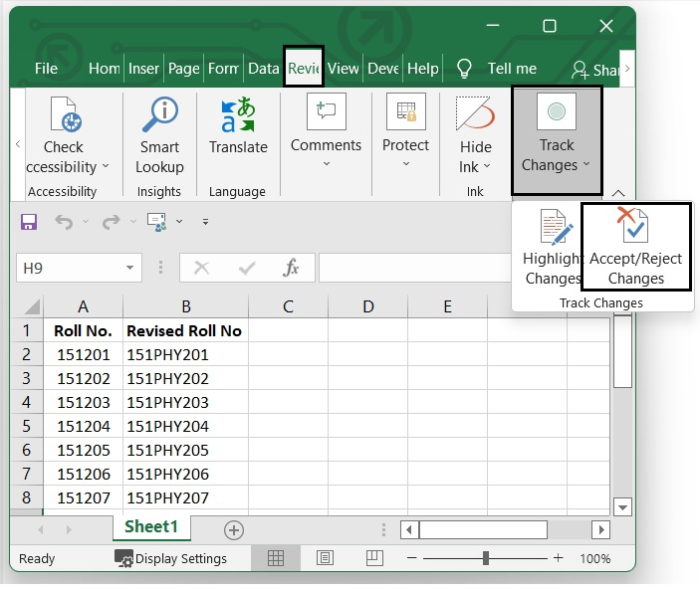Click the Save icon in quick access toolbar
The width and height of the screenshot is (700, 592).
pyautogui.click(x=29, y=221)
